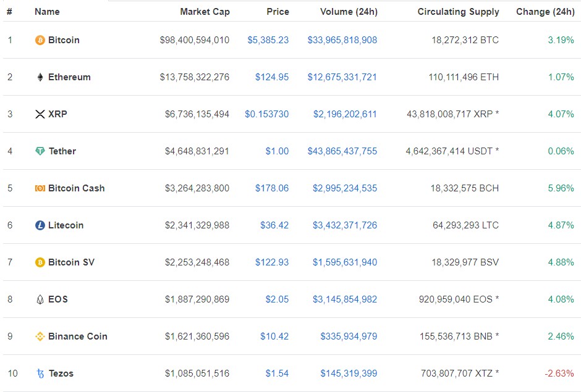Open EOS volume $3,145,854,982
Image resolution: width=581 pixels, height=392 pixels.
tap(345, 299)
